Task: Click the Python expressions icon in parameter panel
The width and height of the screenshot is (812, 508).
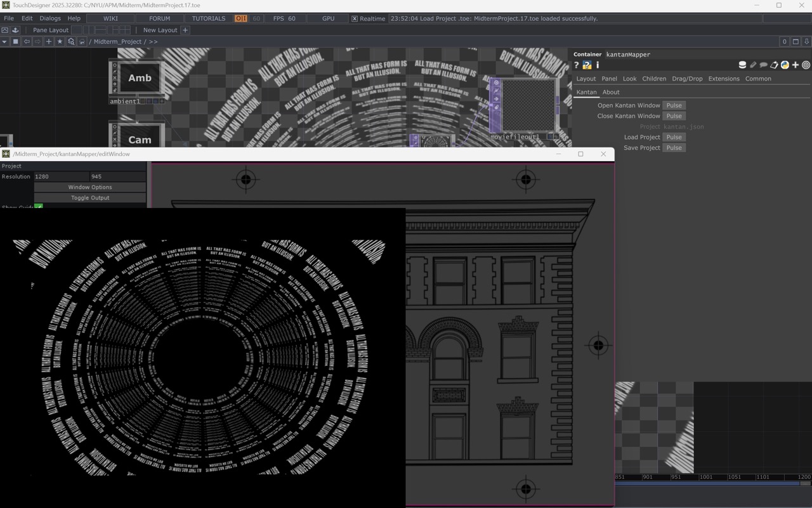Action: (x=785, y=65)
